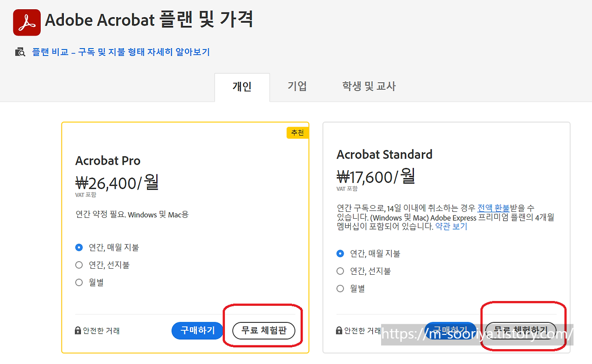Click the Acrobat Standard plan title
The image size is (592, 364).
384,154
